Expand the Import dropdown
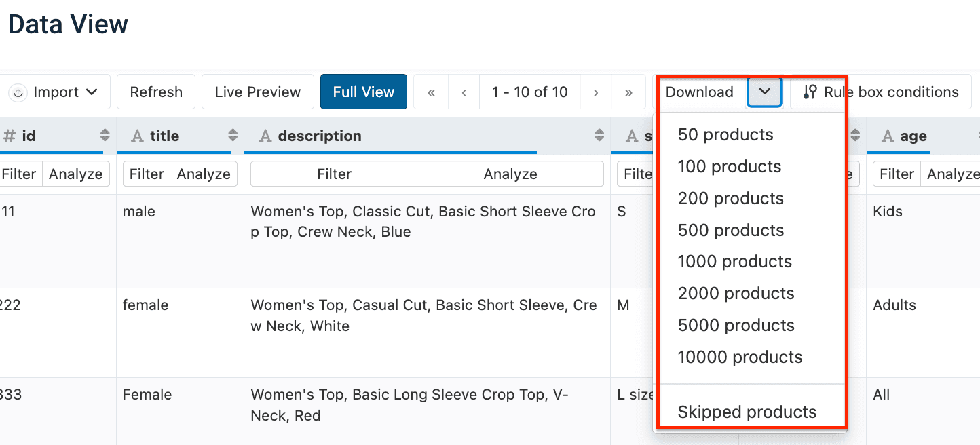The width and height of the screenshot is (980, 445). pyautogui.click(x=56, y=92)
